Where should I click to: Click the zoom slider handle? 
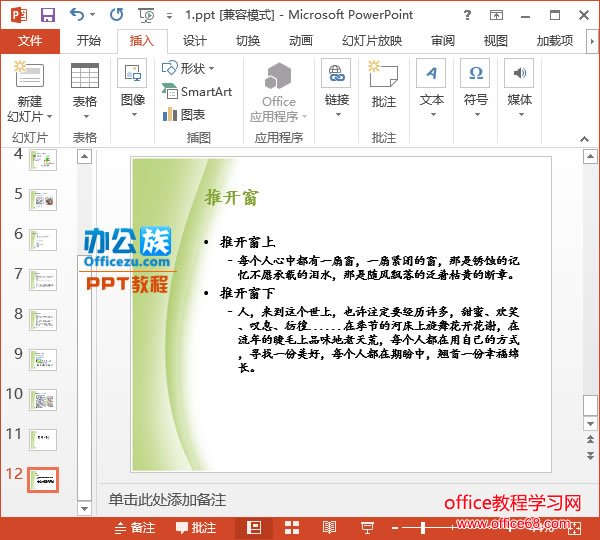423,528
